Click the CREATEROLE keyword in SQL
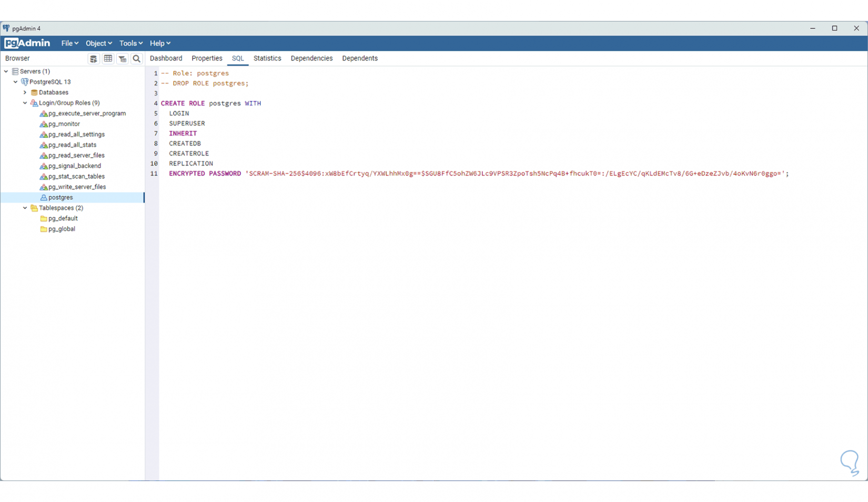Image resolution: width=868 pixels, height=502 pixels. (x=189, y=154)
